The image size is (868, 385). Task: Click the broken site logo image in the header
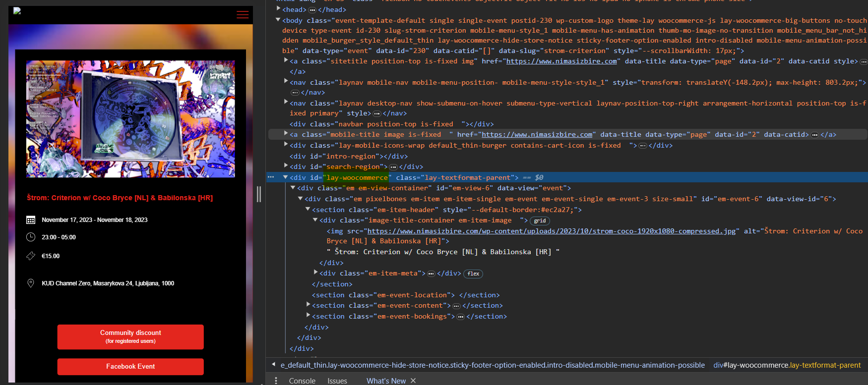[17, 11]
